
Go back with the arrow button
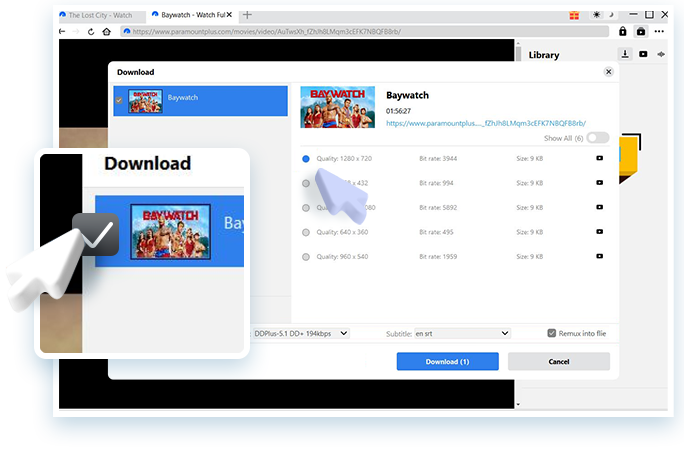62,31
